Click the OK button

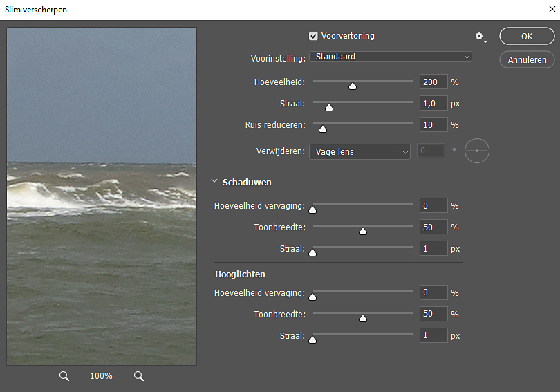pyautogui.click(x=526, y=37)
